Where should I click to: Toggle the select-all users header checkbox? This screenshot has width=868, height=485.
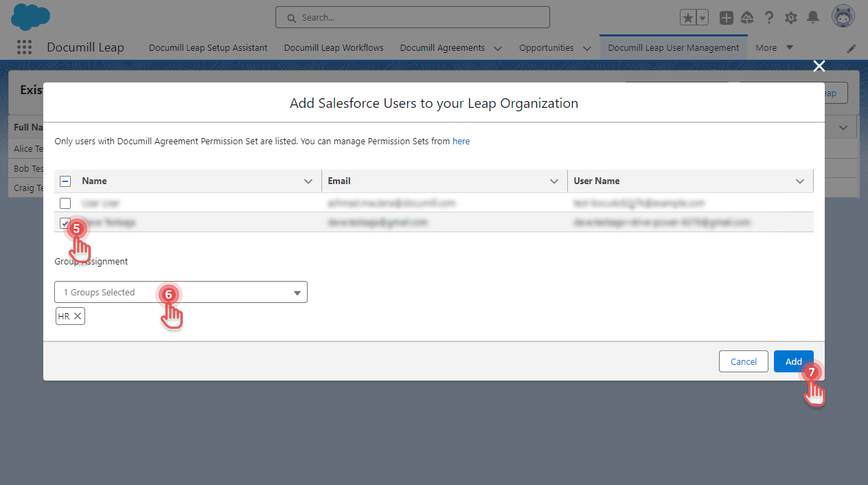click(65, 181)
